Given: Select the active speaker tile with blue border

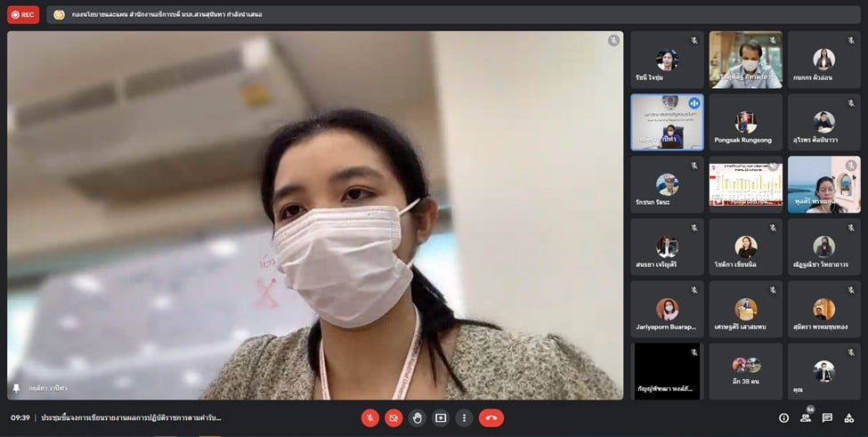Looking at the screenshot, I should (667, 123).
